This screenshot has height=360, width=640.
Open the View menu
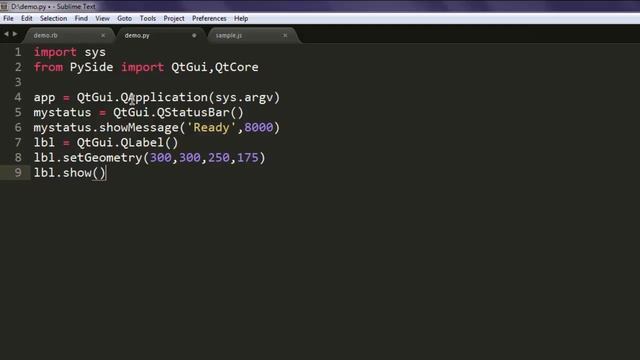point(102,18)
